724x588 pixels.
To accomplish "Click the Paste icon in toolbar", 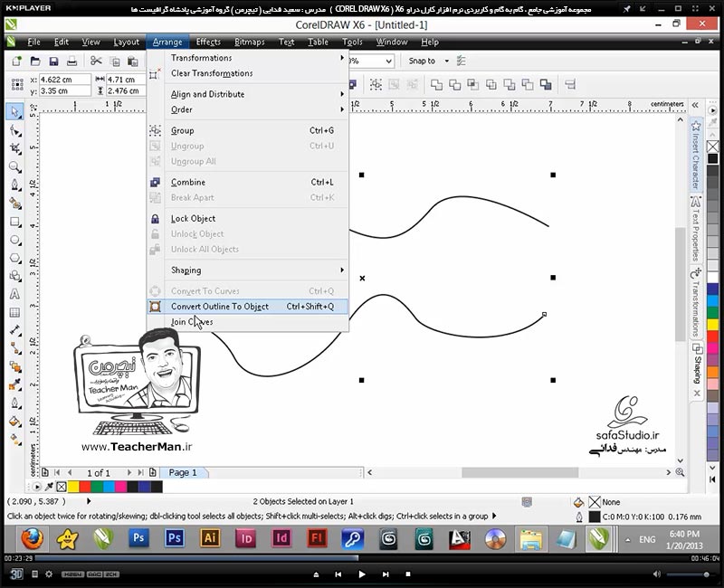I will coord(132,61).
